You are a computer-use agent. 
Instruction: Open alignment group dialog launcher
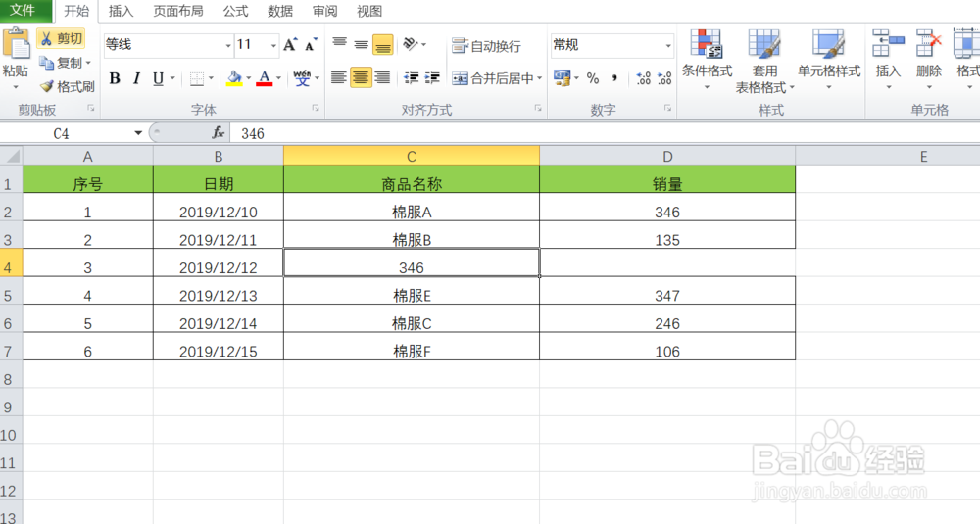point(538,108)
